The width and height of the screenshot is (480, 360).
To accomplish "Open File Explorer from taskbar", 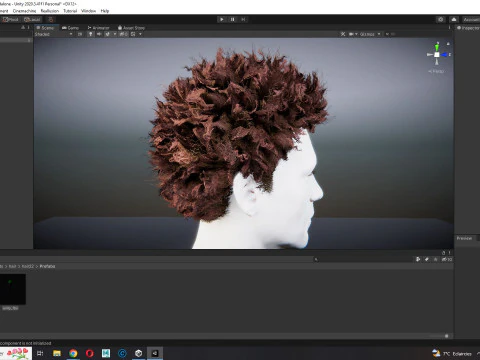I will coord(57,353).
